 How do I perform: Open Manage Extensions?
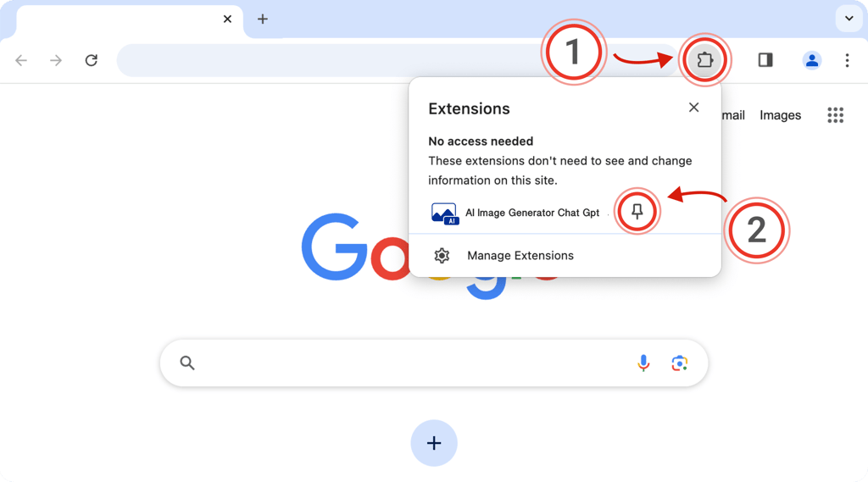pos(565,255)
